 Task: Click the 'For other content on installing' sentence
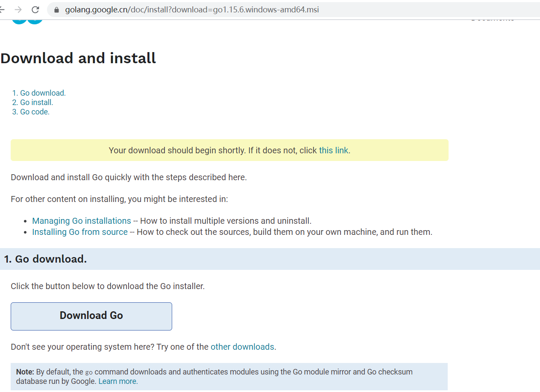coord(119,199)
